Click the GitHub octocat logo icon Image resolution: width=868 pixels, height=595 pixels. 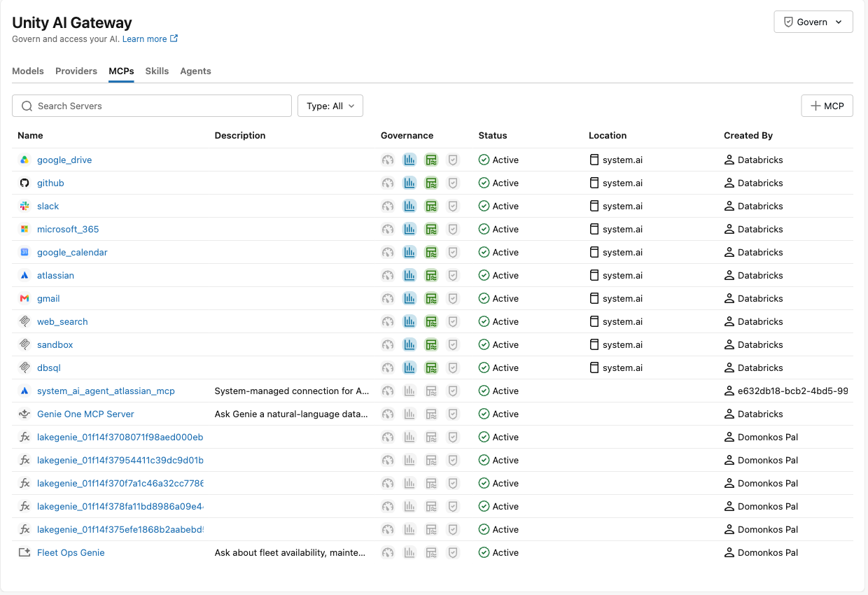click(24, 183)
